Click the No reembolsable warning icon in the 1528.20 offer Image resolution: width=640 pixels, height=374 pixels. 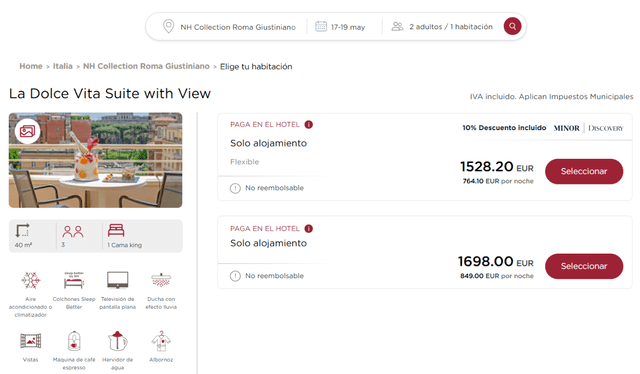click(235, 188)
